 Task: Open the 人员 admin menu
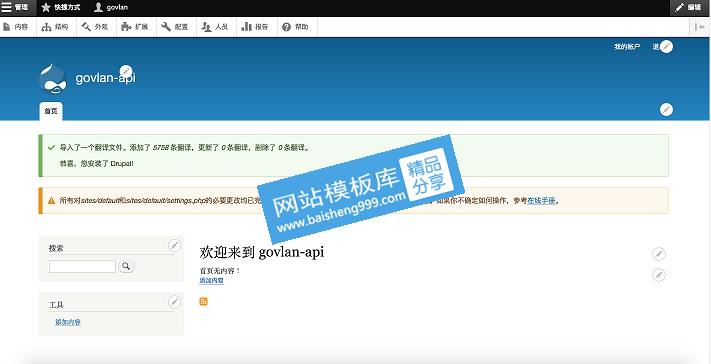tap(214, 27)
